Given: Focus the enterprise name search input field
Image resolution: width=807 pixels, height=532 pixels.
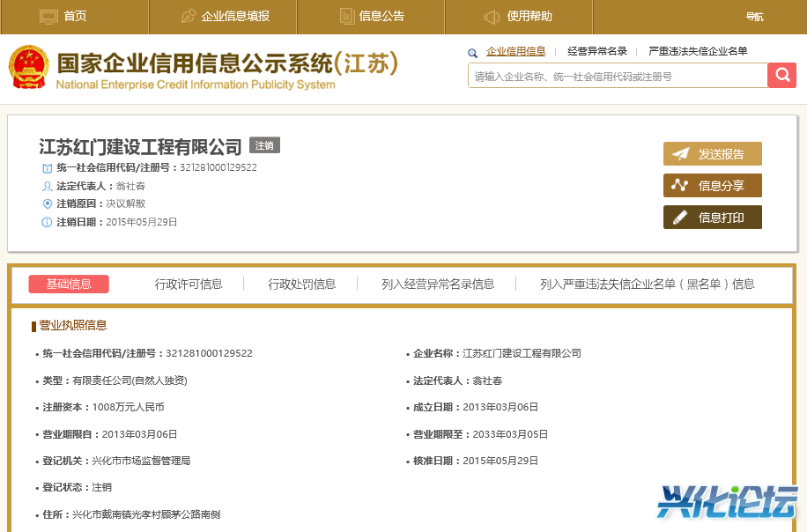Looking at the screenshot, I should click(x=618, y=76).
